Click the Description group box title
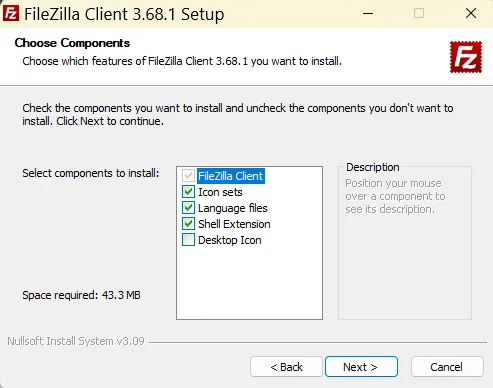The height and width of the screenshot is (388, 493). tap(373, 167)
